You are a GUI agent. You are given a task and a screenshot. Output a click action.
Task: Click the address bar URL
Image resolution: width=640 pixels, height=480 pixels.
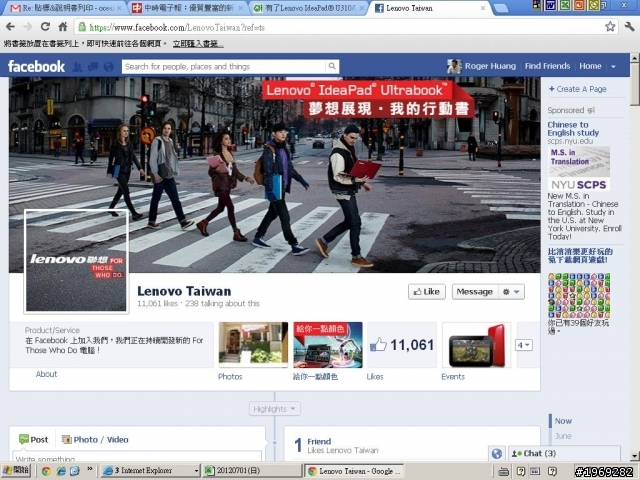[x=177, y=28]
